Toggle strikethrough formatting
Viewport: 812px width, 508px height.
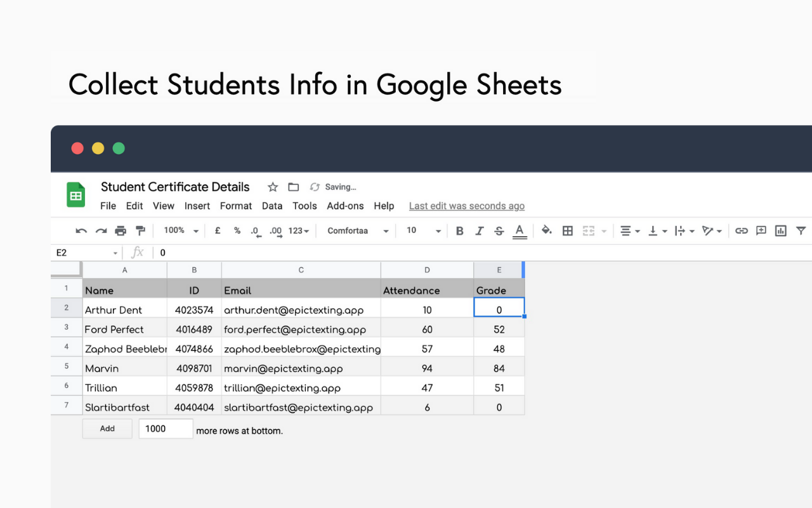tap(499, 231)
